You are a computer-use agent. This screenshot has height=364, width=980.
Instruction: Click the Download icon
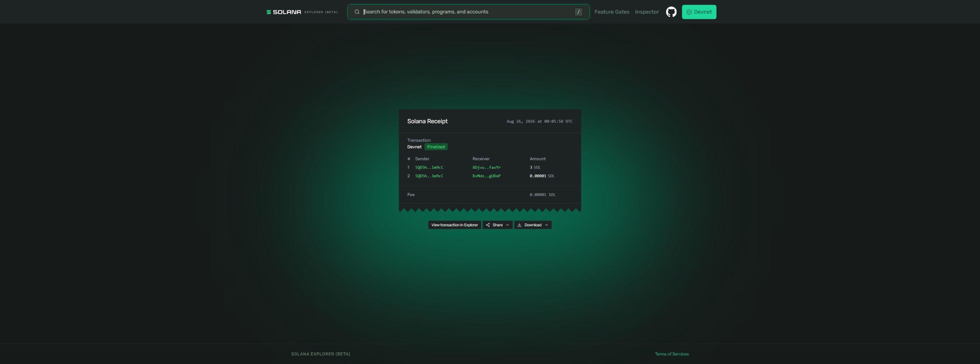tap(519, 225)
